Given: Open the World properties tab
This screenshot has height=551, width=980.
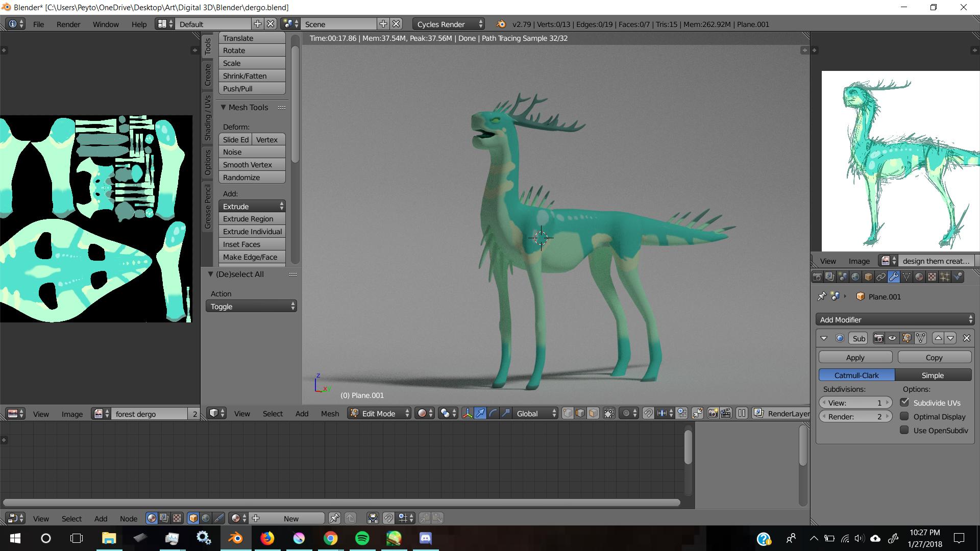Looking at the screenshot, I should (x=855, y=277).
